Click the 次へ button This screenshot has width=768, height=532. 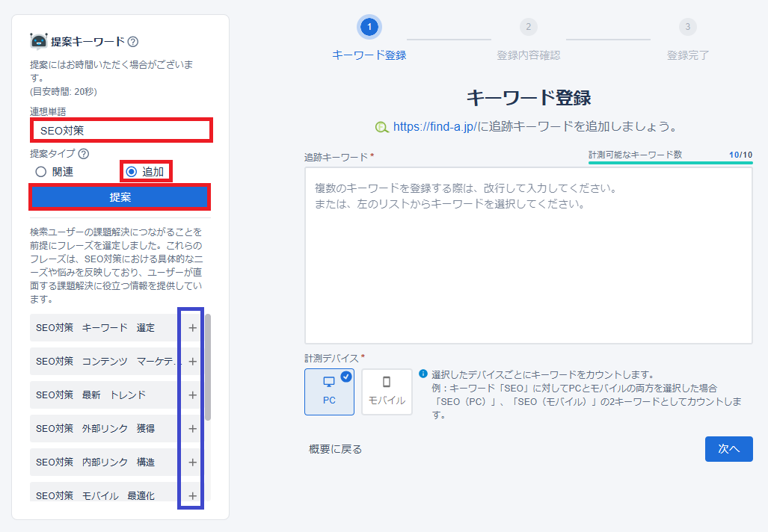[x=729, y=449]
